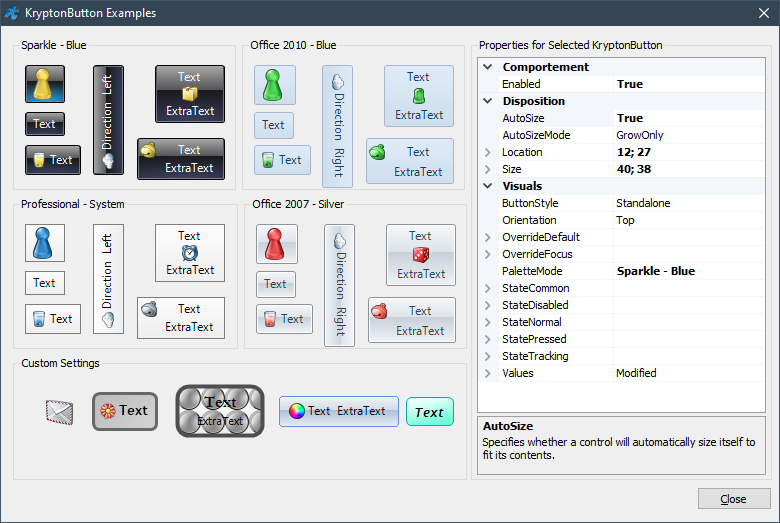Click the rainbow color wheel Text ExtraText button
Viewport: 780px width, 523px height.
339,411
